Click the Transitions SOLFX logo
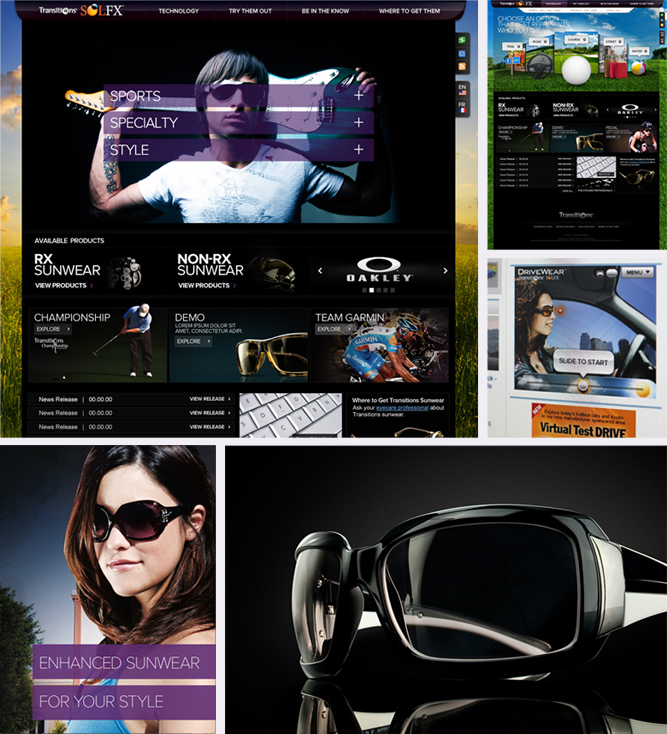667x734 pixels. point(81,10)
